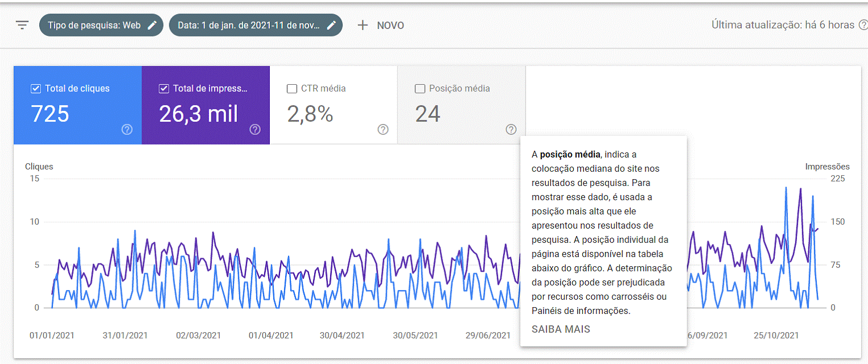Show help for Total de cliques
Image resolution: width=868 pixels, height=364 pixels.
(127, 130)
